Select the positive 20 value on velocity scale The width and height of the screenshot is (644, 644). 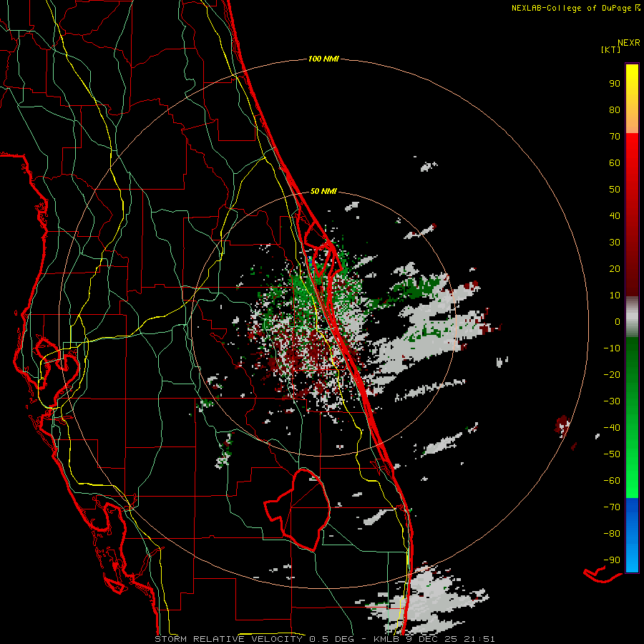615,269
